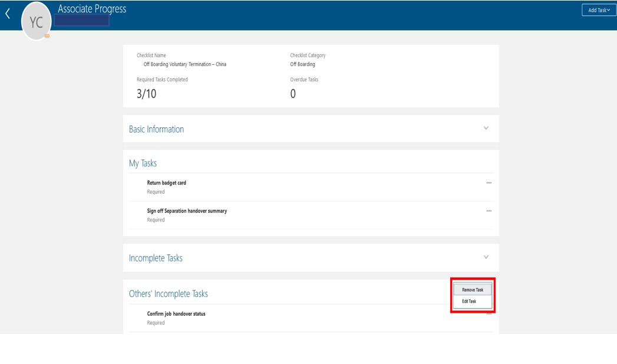Select Remove Task from the context menu
The image size is (617, 364).
tap(472, 289)
